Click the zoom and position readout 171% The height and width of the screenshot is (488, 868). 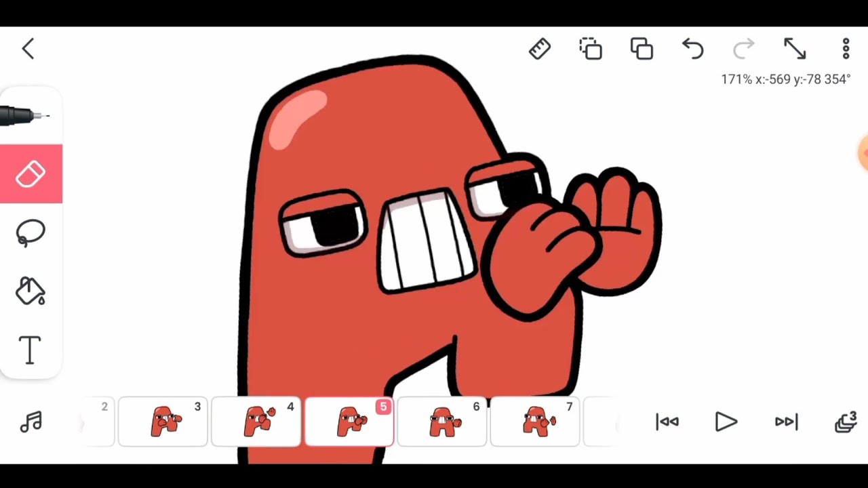(785, 79)
